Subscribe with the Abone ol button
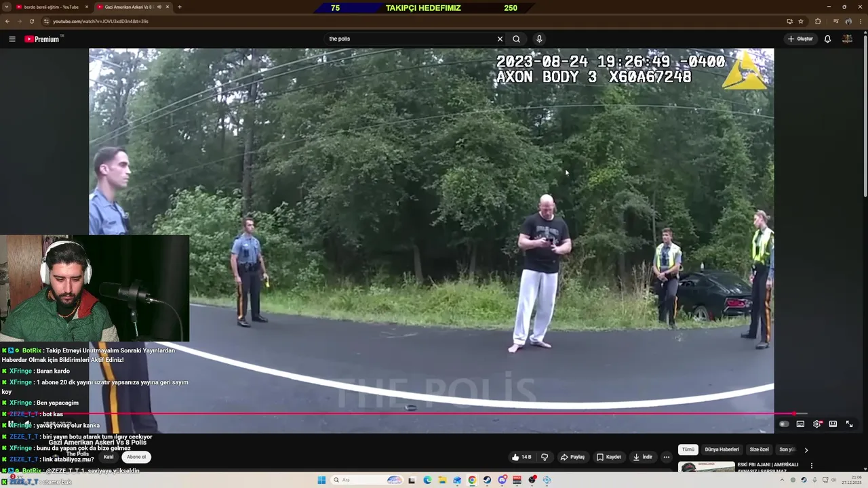The width and height of the screenshot is (868, 488). (136, 457)
